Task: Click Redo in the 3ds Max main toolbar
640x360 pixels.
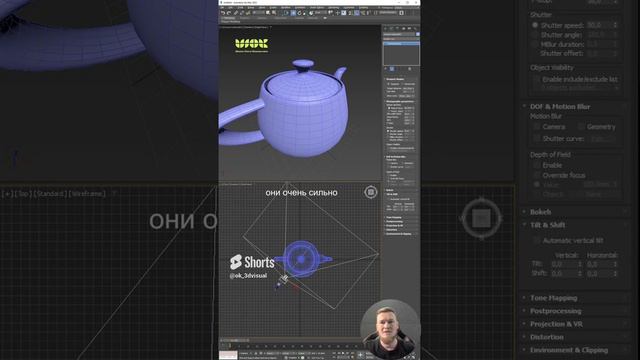Action: pos(229,13)
